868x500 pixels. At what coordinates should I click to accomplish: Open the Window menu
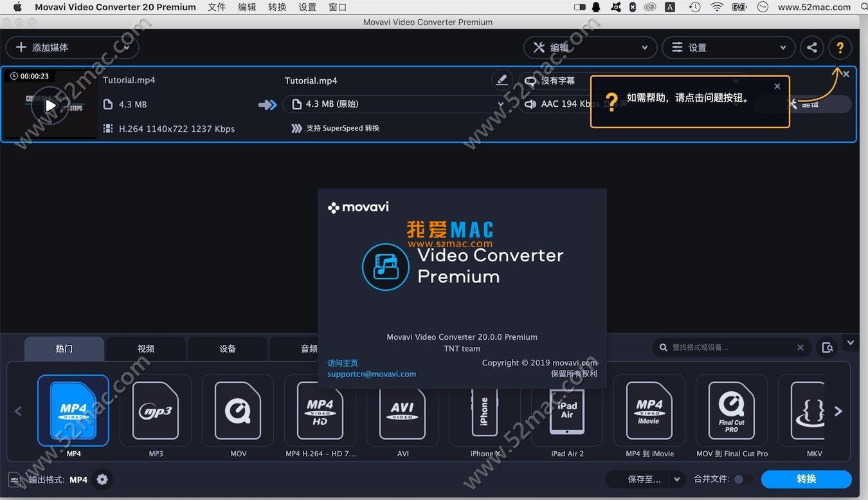(338, 7)
